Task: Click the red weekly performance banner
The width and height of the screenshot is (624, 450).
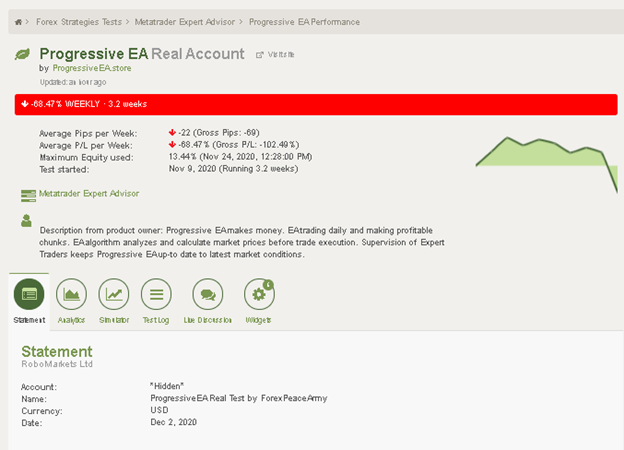Action: (x=316, y=105)
